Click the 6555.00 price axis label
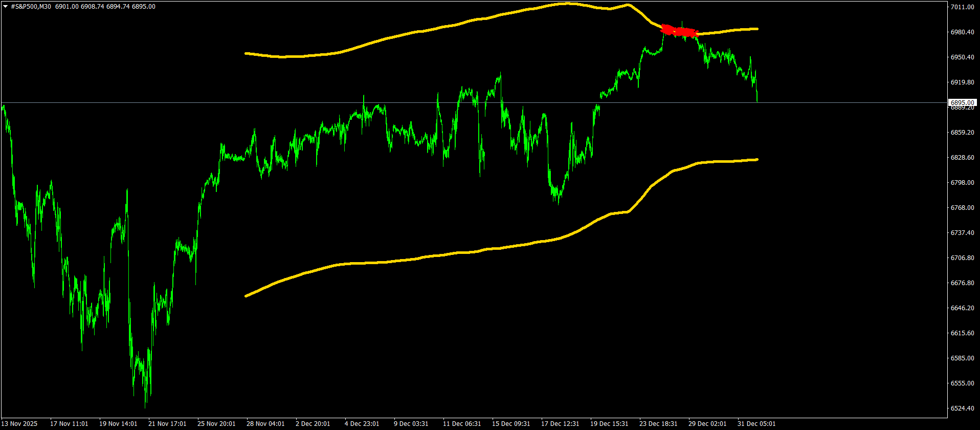The image size is (980, 430). 962,383
